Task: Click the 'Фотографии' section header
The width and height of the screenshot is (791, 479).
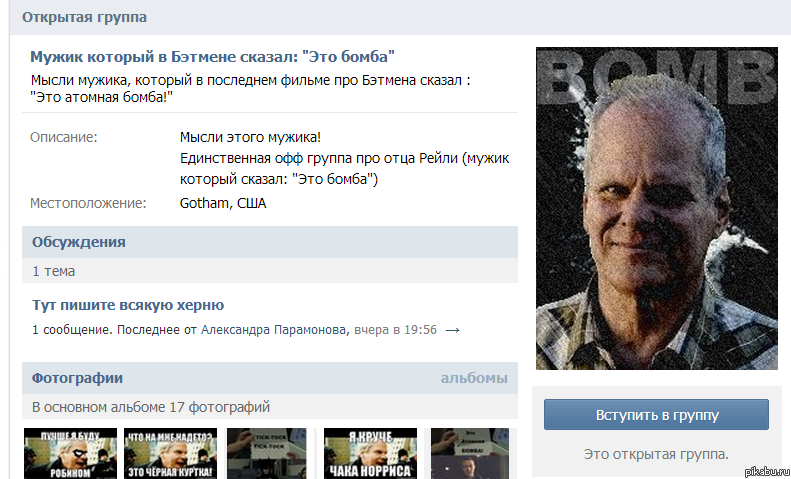Action: 77,378
